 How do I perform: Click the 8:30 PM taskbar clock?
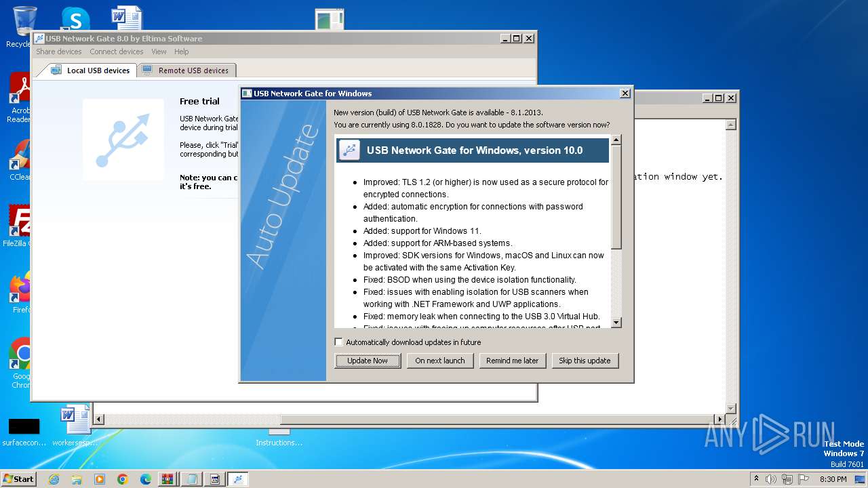pos(833,479)
